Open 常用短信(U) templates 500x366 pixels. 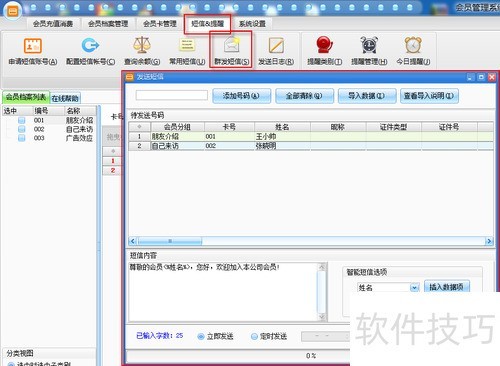(x=187, y=51)
